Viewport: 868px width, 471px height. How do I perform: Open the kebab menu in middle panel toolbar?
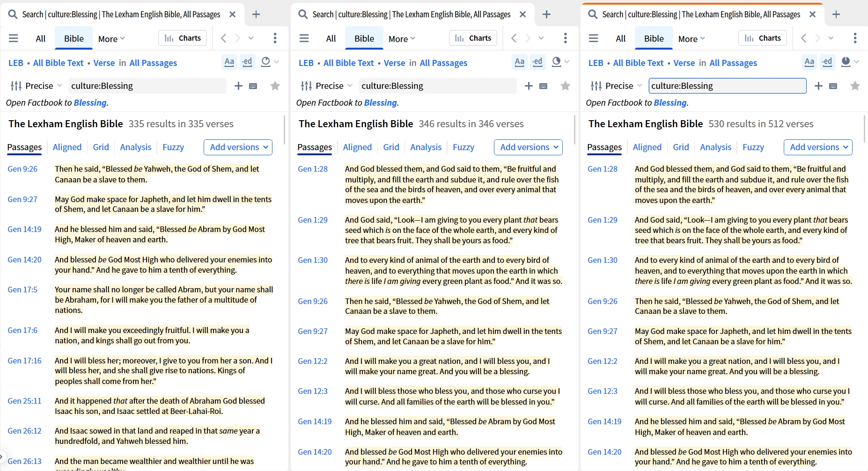pos(566,38)
